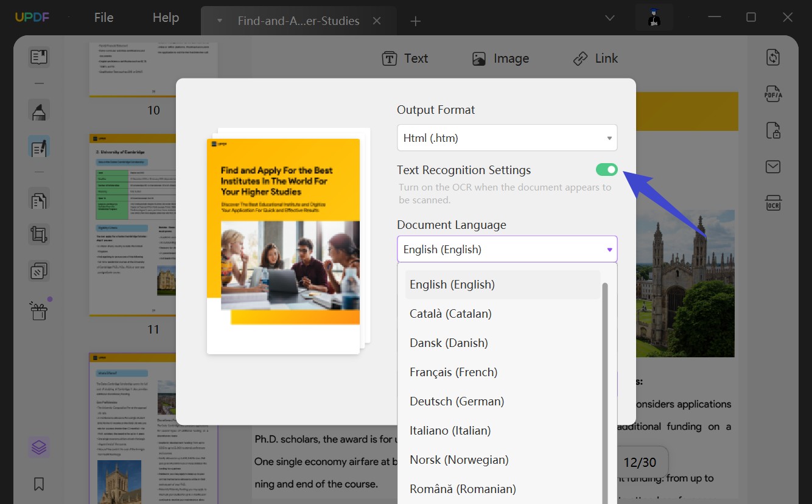Image resolution: width=812 pixels, height=504 pixels.
Task: Open the bookmark icon at bottom left
Action: click(x=39, y=484)
